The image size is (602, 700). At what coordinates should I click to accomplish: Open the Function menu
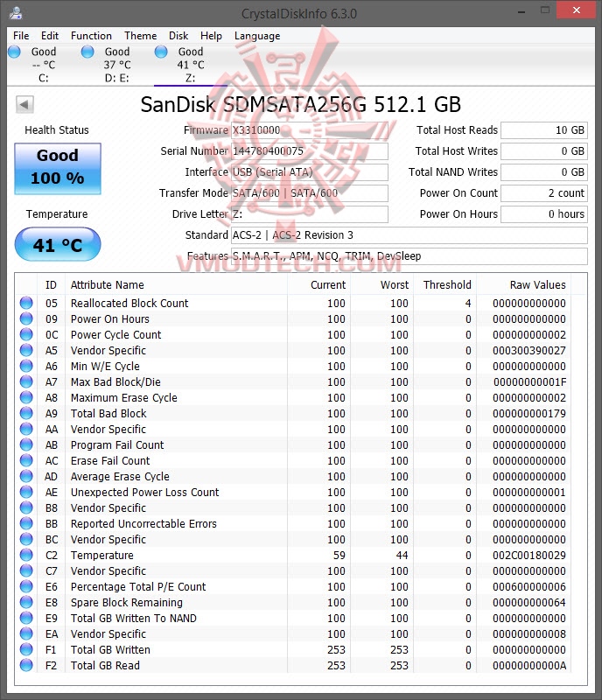91,36
